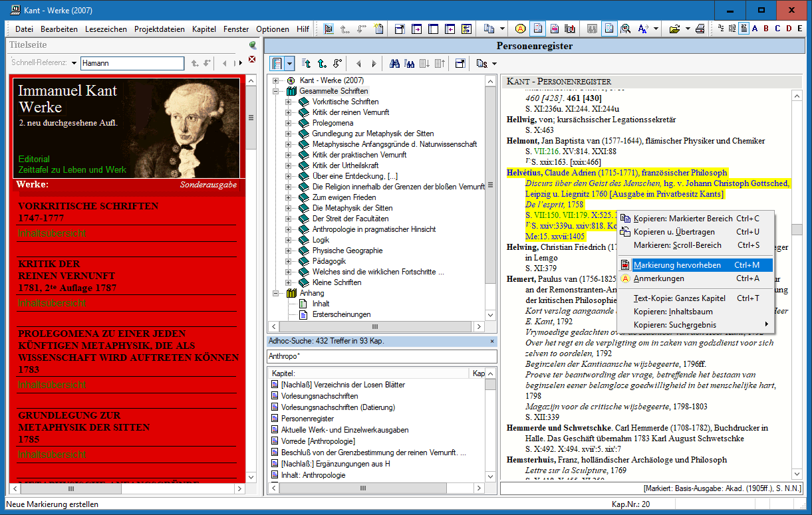Open the 'Zeittafel zu Leben und Werk' link

(x=72, y=170)
